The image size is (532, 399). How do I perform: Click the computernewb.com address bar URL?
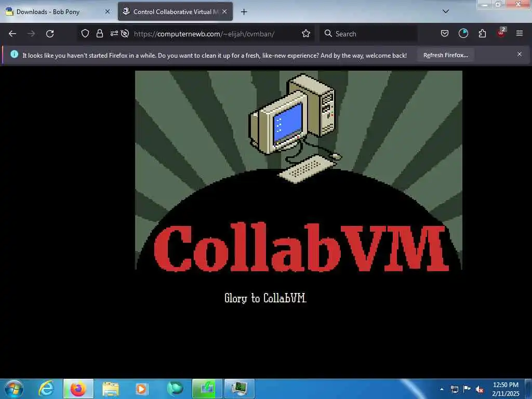click(204, 34)
